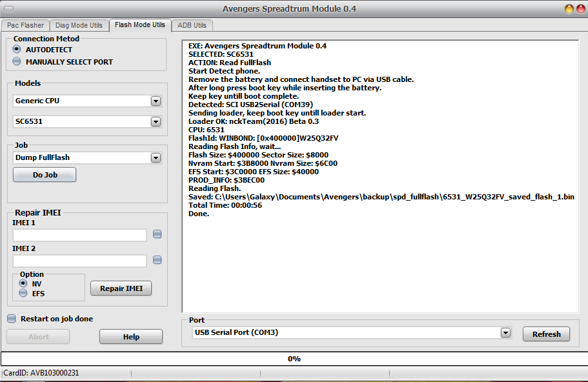Tick the checkbox next to IMEI 1
This screenshot has width=588, height=382.
(157, 234)
